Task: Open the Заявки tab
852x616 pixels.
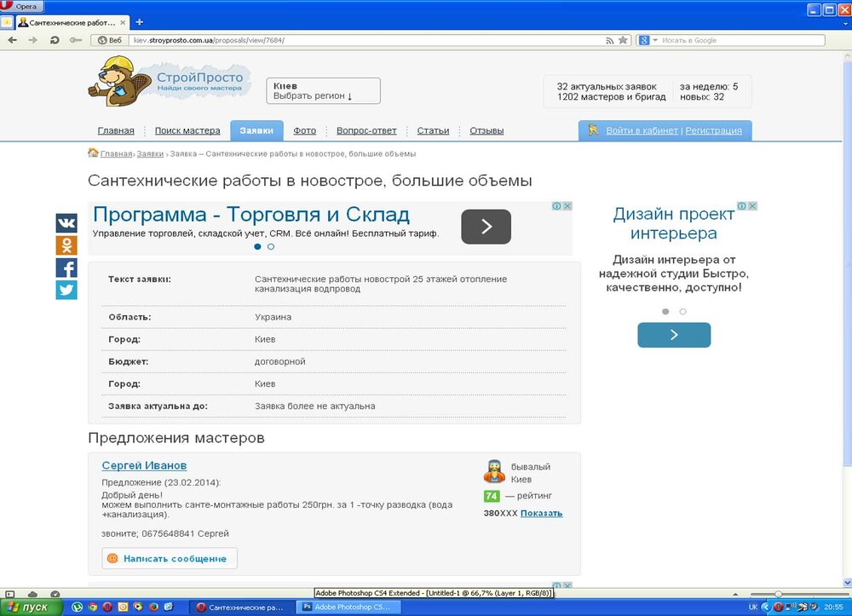Action: tap(256, 130)
